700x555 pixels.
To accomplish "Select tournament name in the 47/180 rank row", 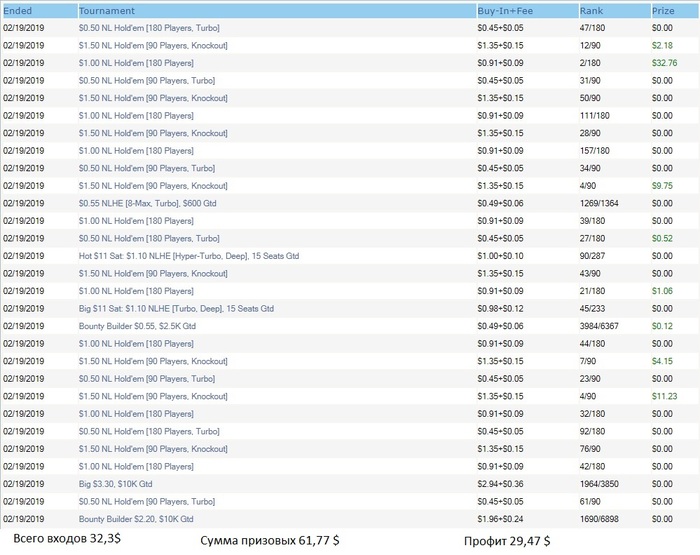I will (x=149, y=28).
